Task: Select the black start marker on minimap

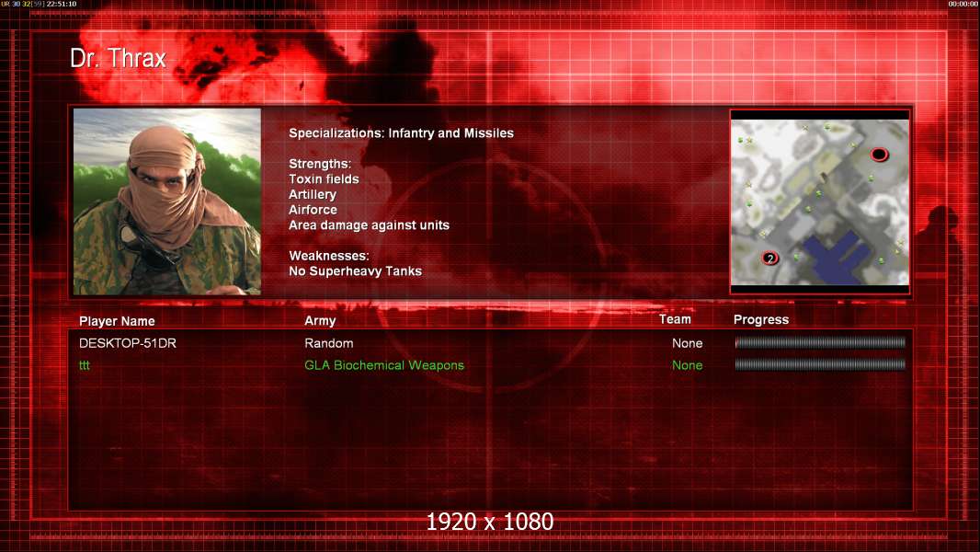Action: pos(879,154)
